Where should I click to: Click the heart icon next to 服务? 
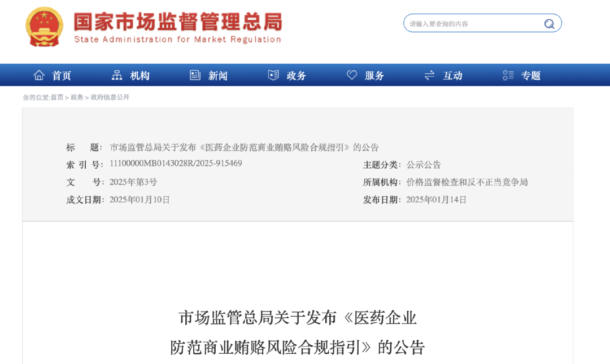point(352,74)
